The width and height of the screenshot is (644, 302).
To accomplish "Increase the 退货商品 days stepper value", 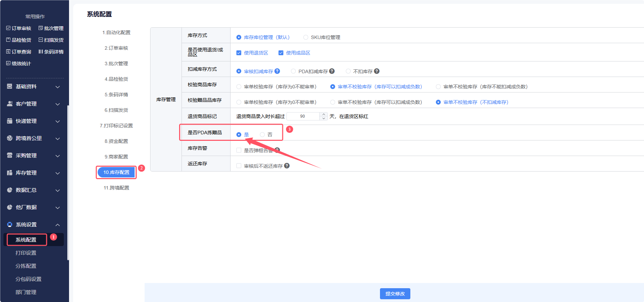I will tap(323, 114).
